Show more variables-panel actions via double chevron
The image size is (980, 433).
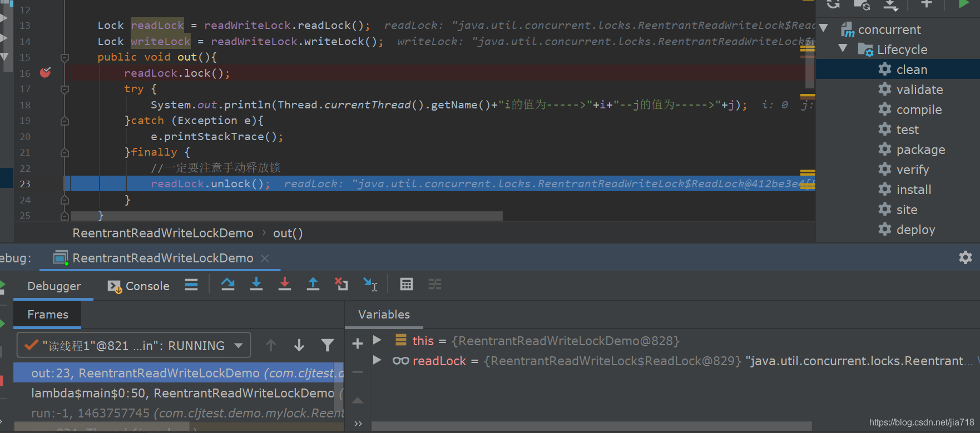tap(358, 424)
